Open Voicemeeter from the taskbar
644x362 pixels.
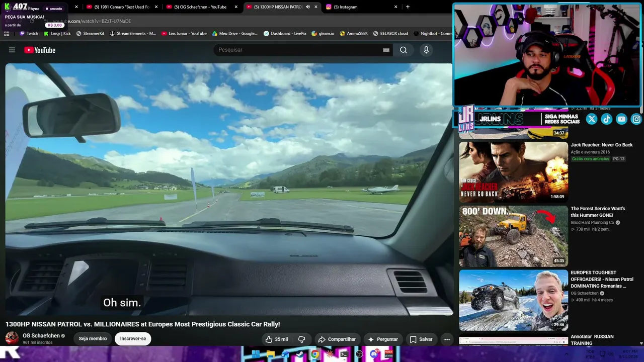point(388,354)
